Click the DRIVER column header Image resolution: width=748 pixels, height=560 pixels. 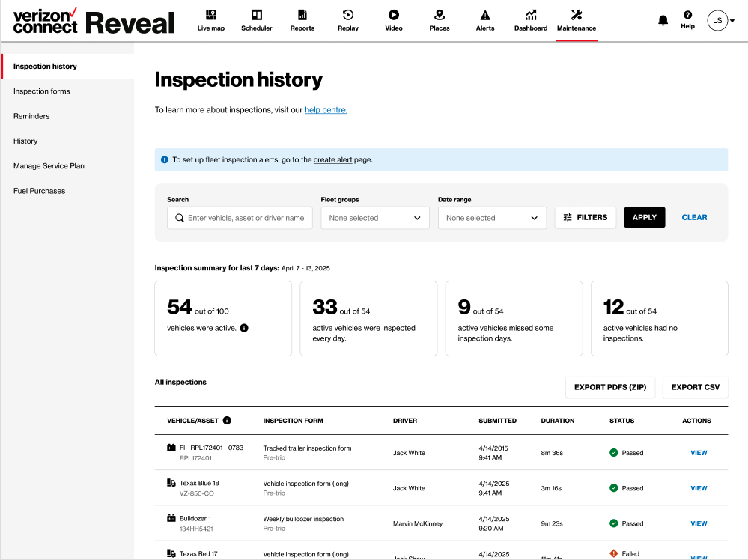(x=404, y=421)
